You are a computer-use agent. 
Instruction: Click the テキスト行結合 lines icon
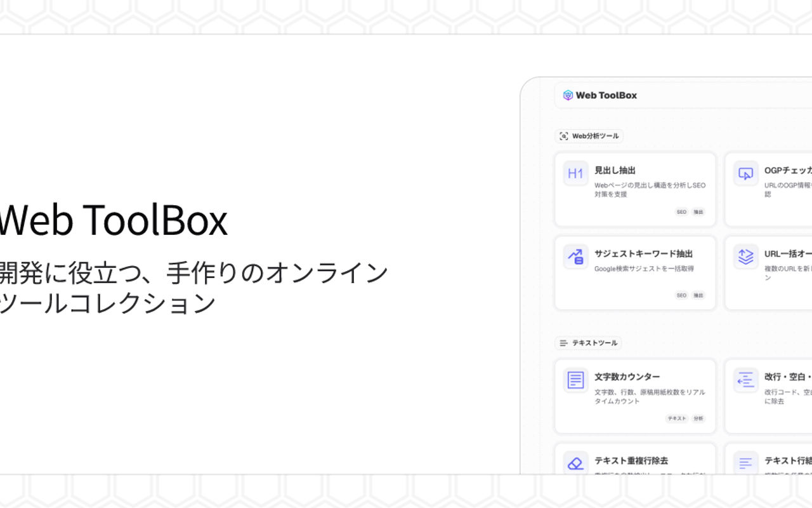click(745, 463)
